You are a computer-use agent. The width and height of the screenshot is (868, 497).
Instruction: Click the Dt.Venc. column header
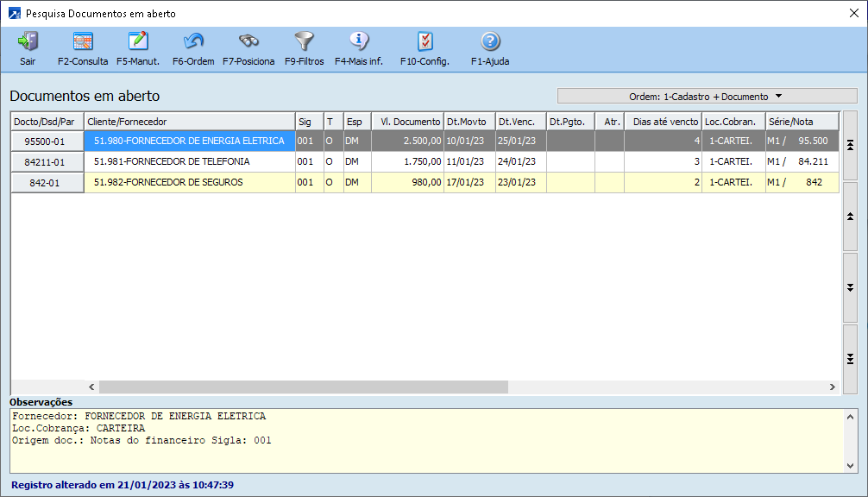coord(520,122)
